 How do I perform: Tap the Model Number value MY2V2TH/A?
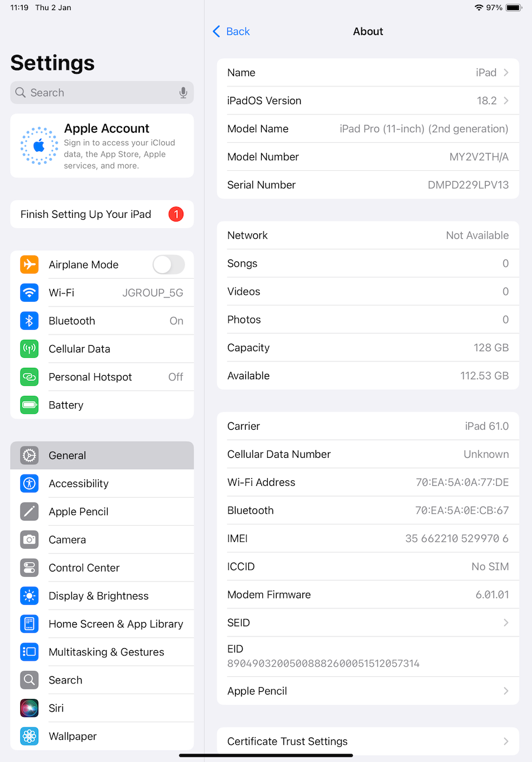479,157
